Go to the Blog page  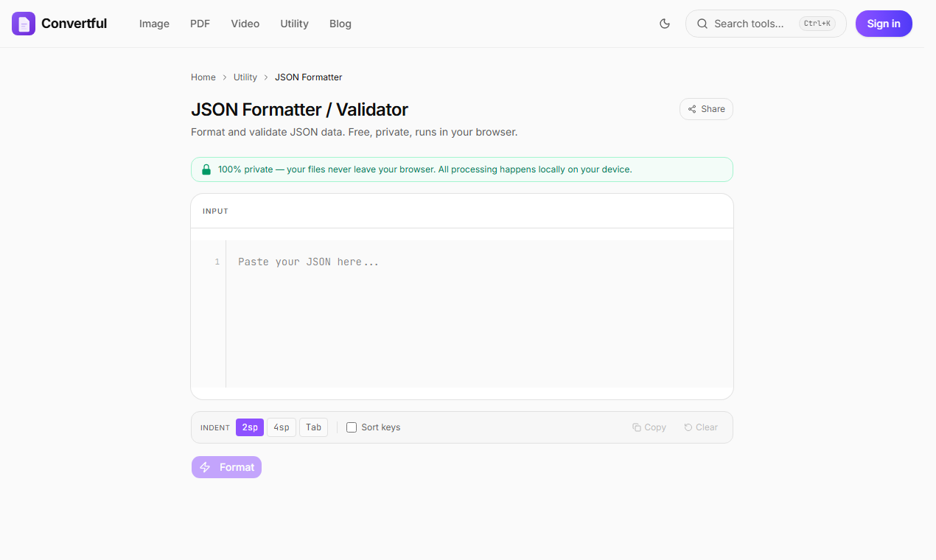(340, 24)
